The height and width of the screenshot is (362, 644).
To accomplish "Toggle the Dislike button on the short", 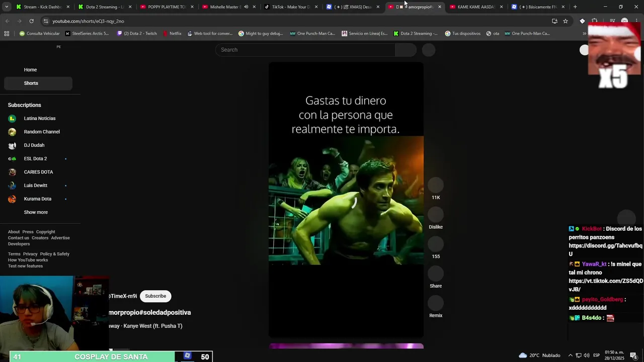I will pyautogui.click(x=436, y=215).
